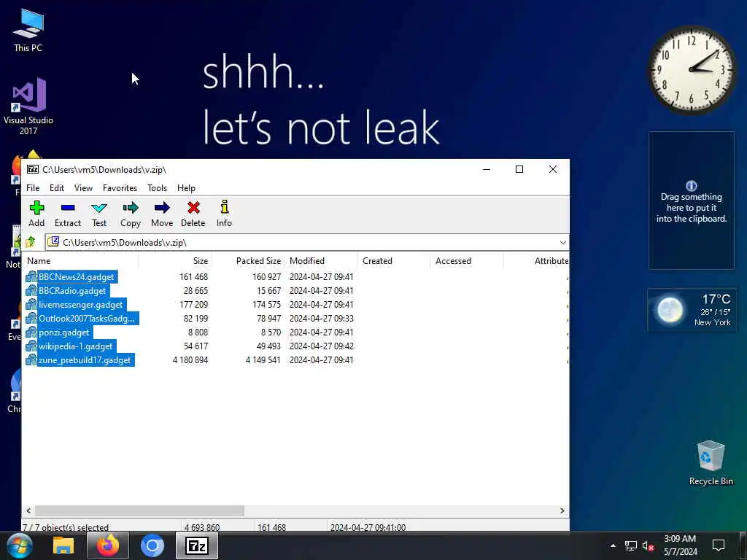Go up one folder level icon
The width and height of the screenshot is (747, 560).
[31, 242]
